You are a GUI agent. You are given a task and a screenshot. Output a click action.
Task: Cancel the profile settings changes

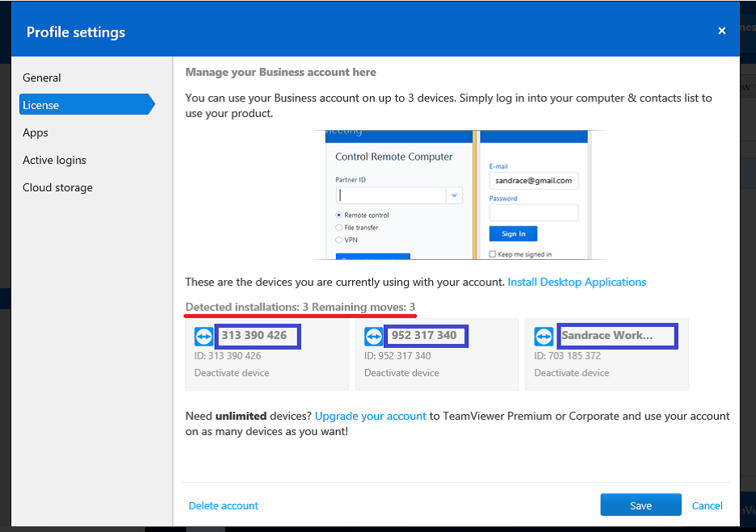(x=707, y=505)
